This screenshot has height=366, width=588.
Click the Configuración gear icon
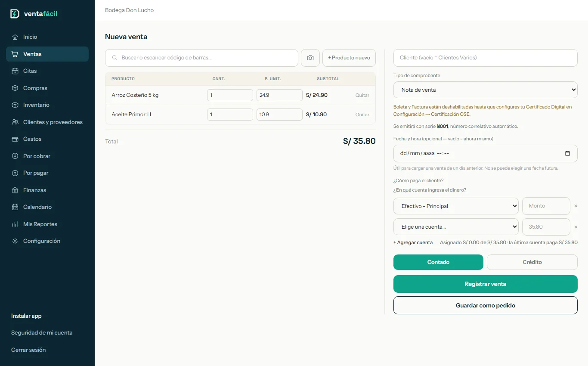click(15, 241)
